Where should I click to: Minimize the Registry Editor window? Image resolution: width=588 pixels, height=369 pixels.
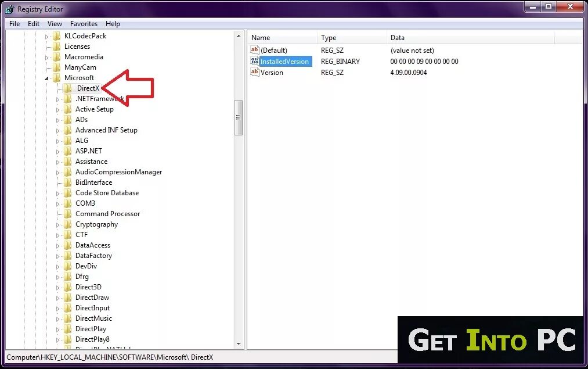click(532, 7)
